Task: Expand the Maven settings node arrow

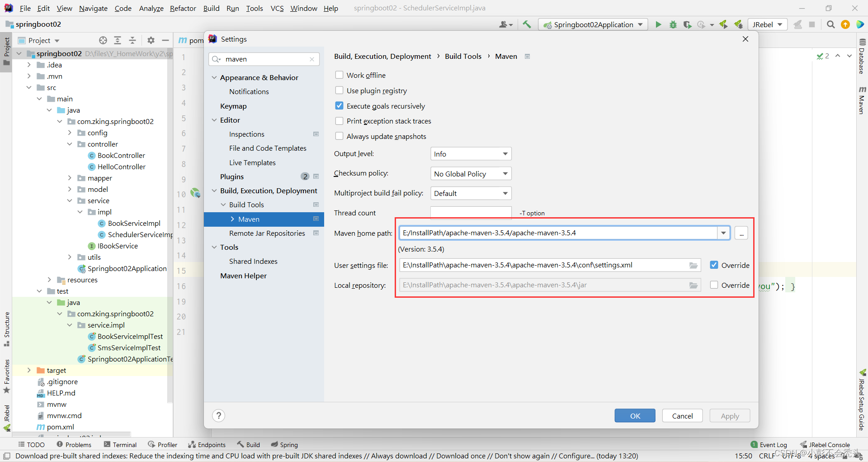Action: click(x=232, y=219)
